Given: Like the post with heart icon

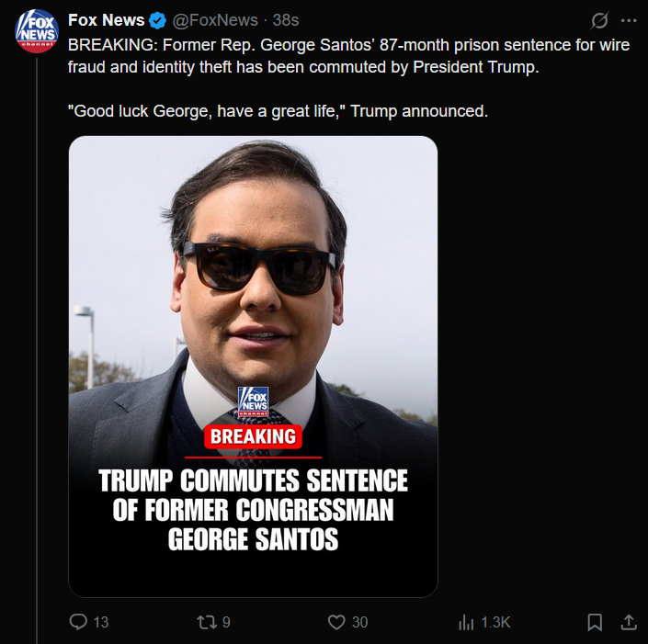Looking at the screenshot, I should click(x=336, y=622).
